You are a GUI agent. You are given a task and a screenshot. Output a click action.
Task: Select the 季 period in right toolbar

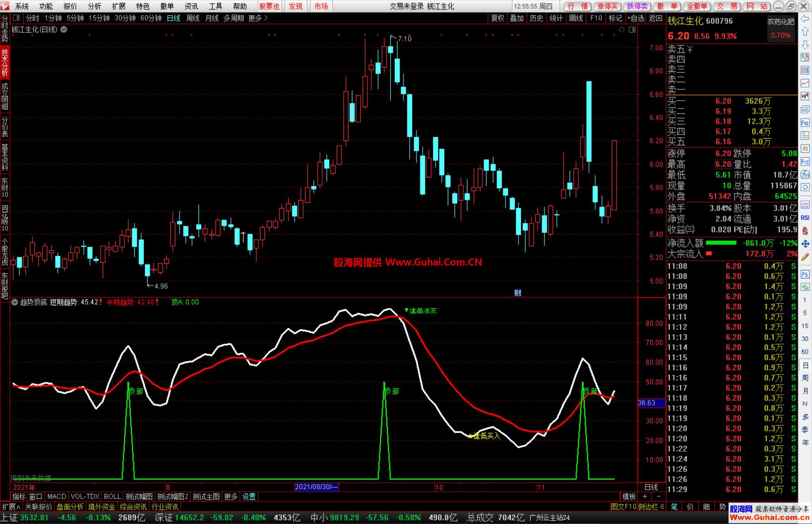(805, 429)
